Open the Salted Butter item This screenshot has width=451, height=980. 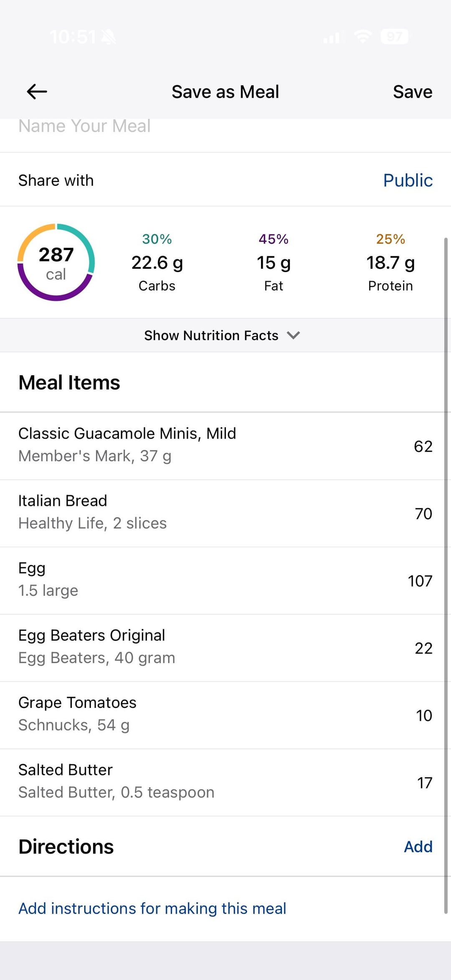click(116, 781)
